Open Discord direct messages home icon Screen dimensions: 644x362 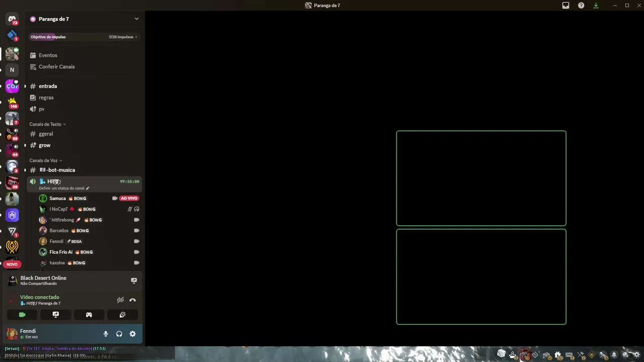[12, 19]
